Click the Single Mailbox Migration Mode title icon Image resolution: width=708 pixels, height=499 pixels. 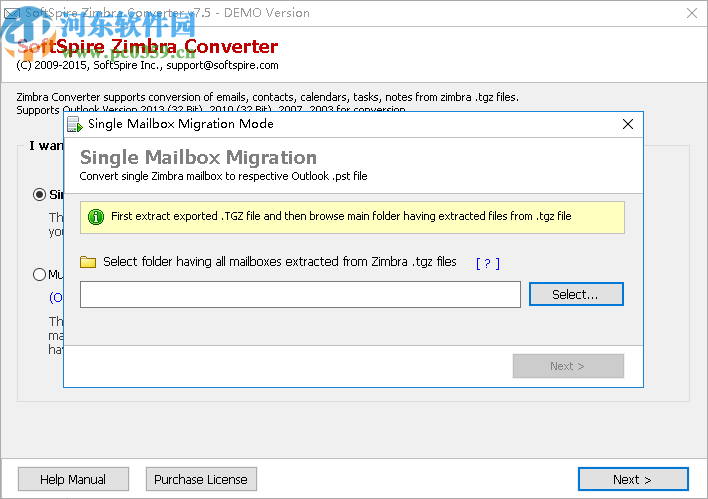tap(75, 124)
